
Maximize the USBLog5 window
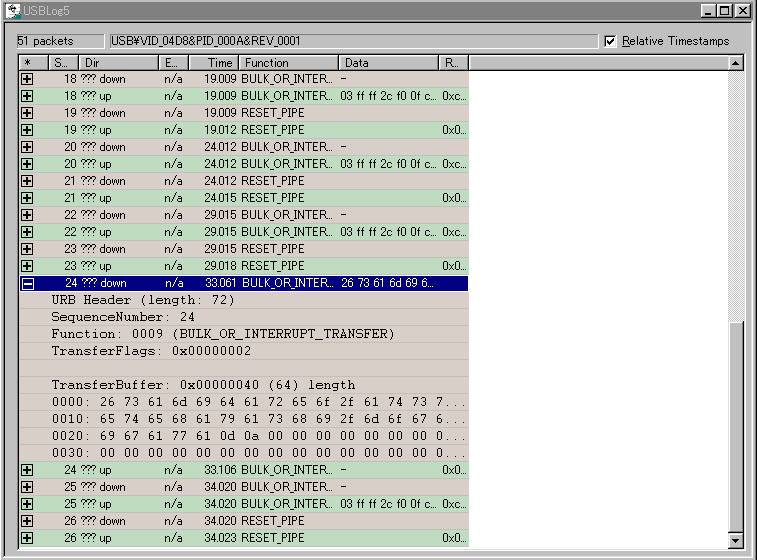pyautogui.click(x=725, y=11)
